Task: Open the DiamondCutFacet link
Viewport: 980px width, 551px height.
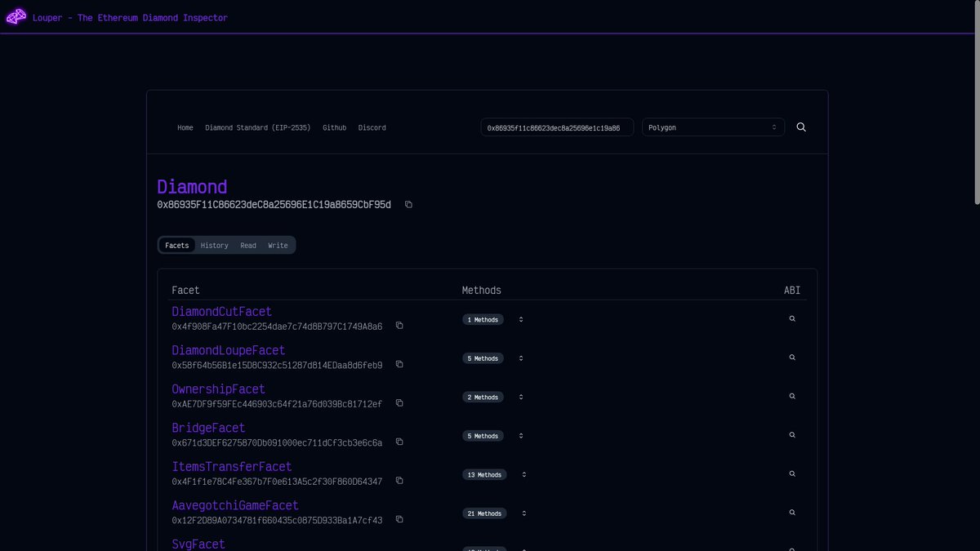Action: [221, 312]
